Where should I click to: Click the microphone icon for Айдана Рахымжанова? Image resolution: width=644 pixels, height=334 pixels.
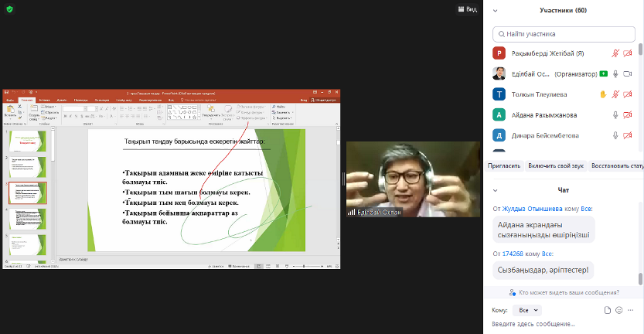coord(616,114)
